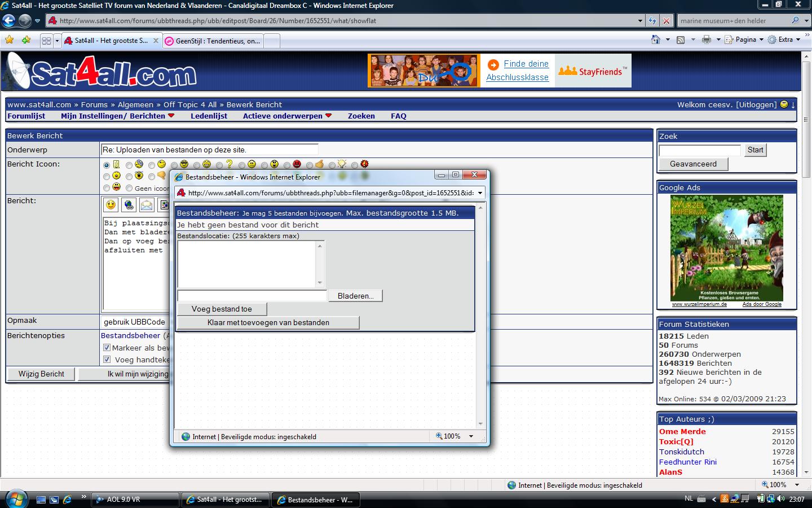Click the Onderwerp subject field

(x=209, y=150)
